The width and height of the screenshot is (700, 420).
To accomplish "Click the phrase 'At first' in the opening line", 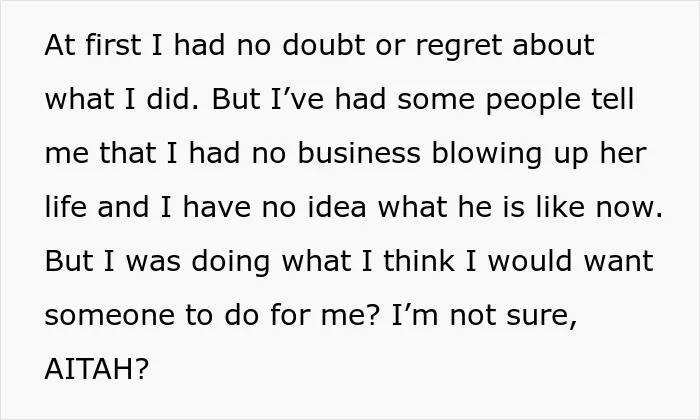I will pos(93,45).
